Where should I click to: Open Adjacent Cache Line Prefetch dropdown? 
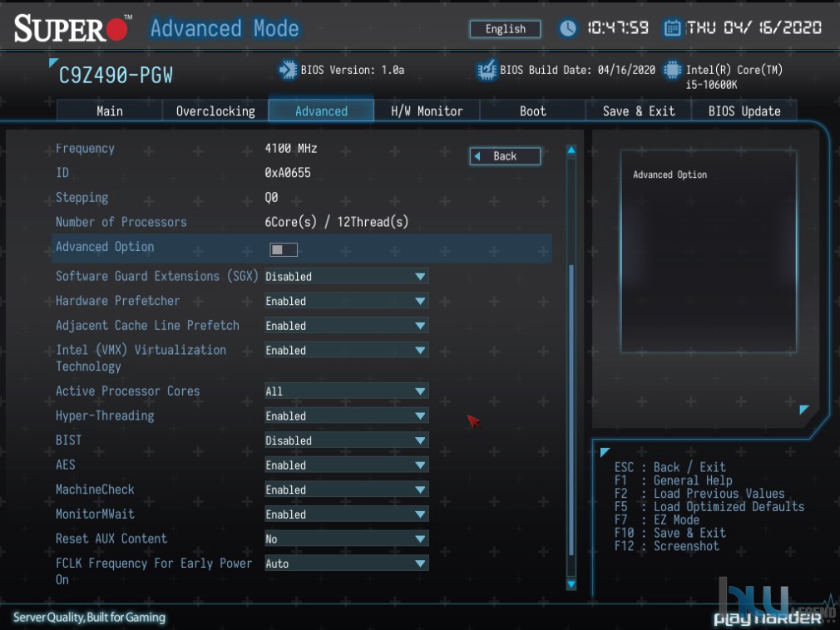[347, 326]
